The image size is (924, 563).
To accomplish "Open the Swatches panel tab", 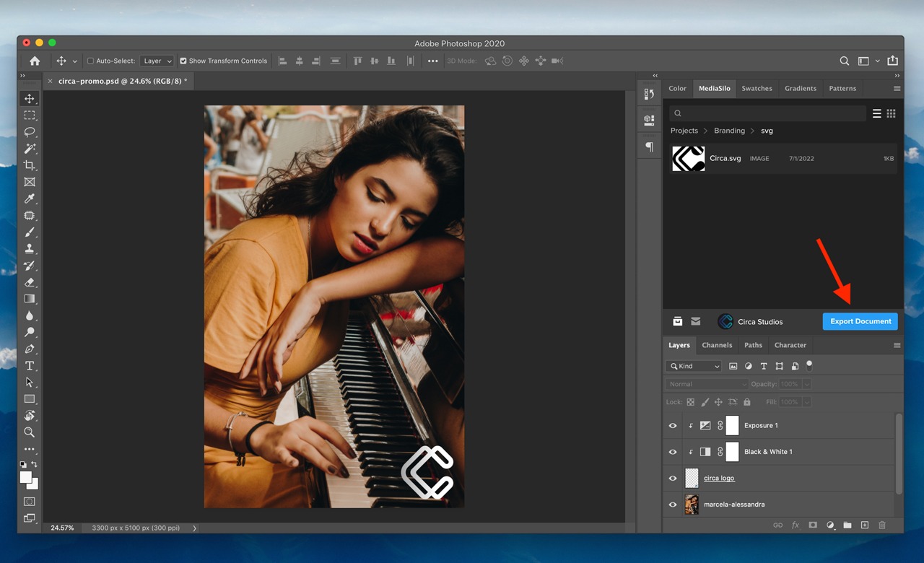I will 757,88.
